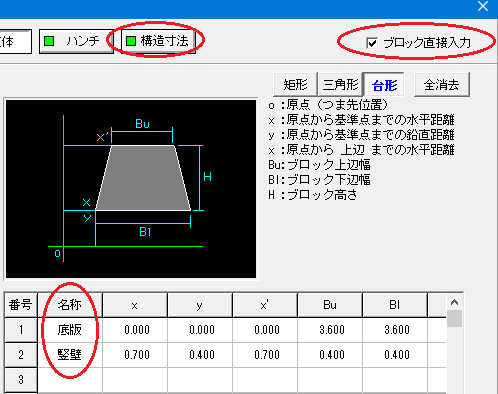Screen dimensions: 498x394
Task: Select row header number 1
Action: point(21,330)
